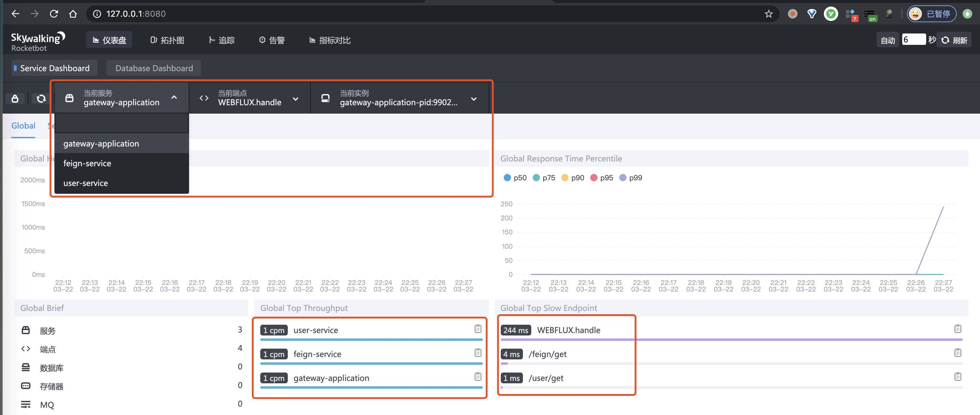
Task: Select gateway-application from service list
Action: click(x=122, y=144)
